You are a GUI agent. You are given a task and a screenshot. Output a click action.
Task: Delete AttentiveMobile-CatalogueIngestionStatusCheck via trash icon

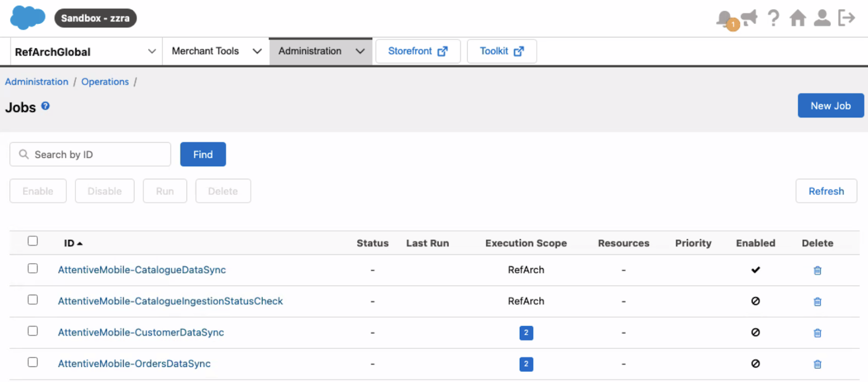point(818,302)
